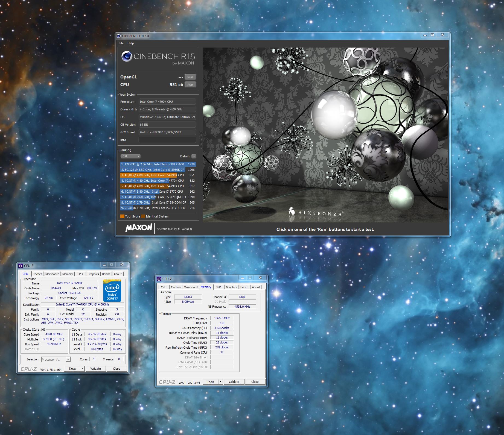This screenshot has width=504, height=435.
Task: Click Validate button in left CPU-Z
Action: (95, 369)
